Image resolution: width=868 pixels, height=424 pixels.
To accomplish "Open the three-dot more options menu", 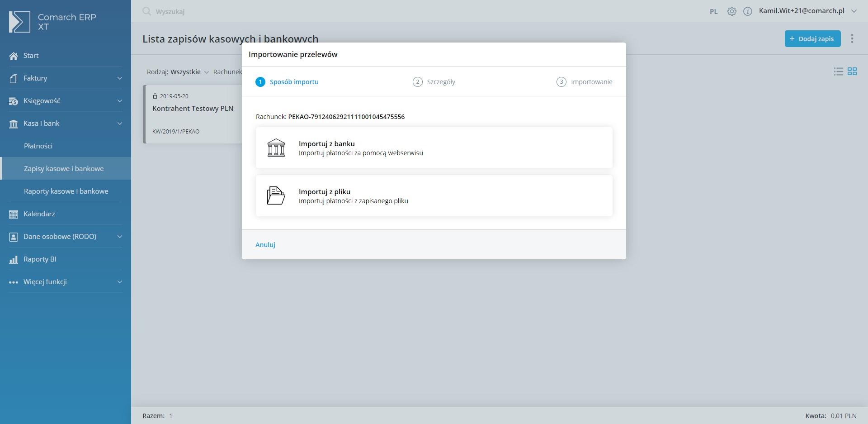I will [x=852, y=38].
